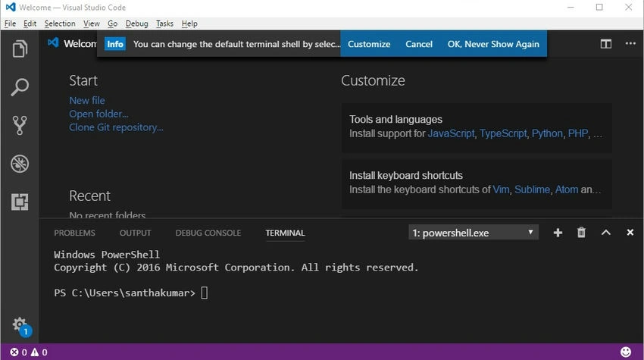The width and height of the screenshot is (644, 360).
Task: Click the Open folder... link
Action: click(x=98, y=114)
